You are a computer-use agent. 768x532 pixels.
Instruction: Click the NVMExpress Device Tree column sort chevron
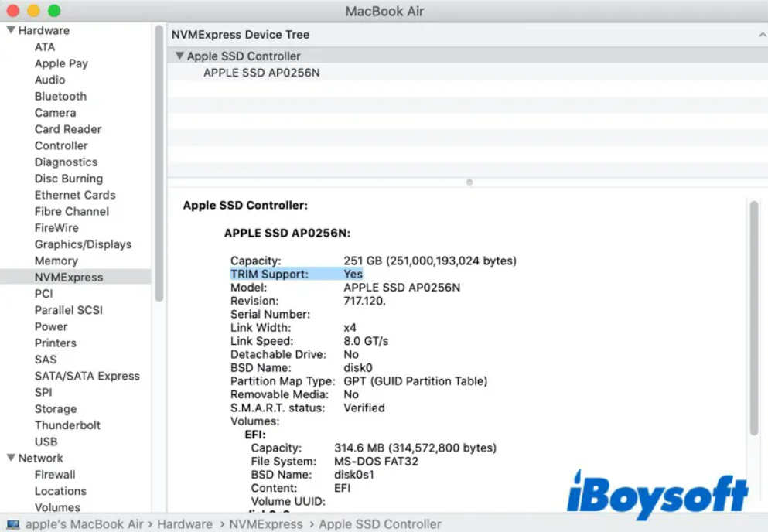[762, 35]
